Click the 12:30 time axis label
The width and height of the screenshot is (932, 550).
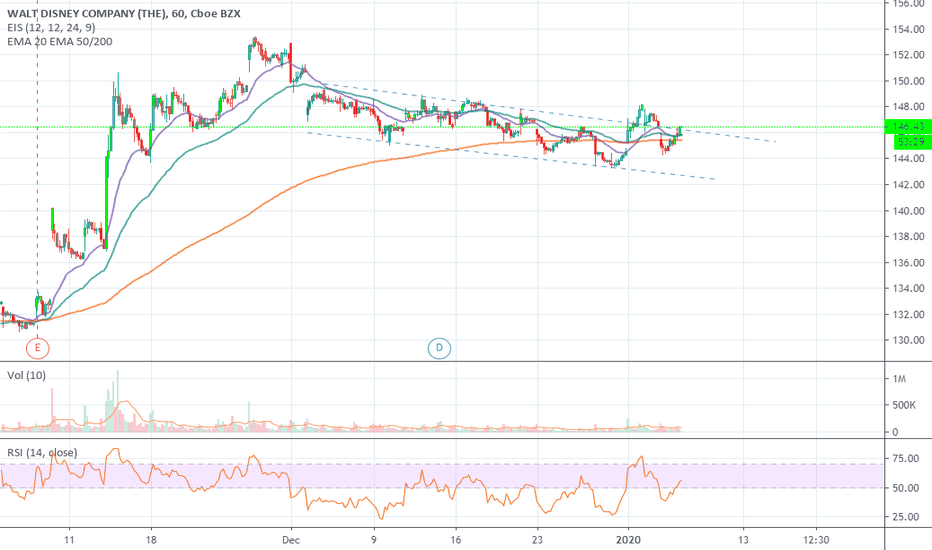click(x=816, y=540)
